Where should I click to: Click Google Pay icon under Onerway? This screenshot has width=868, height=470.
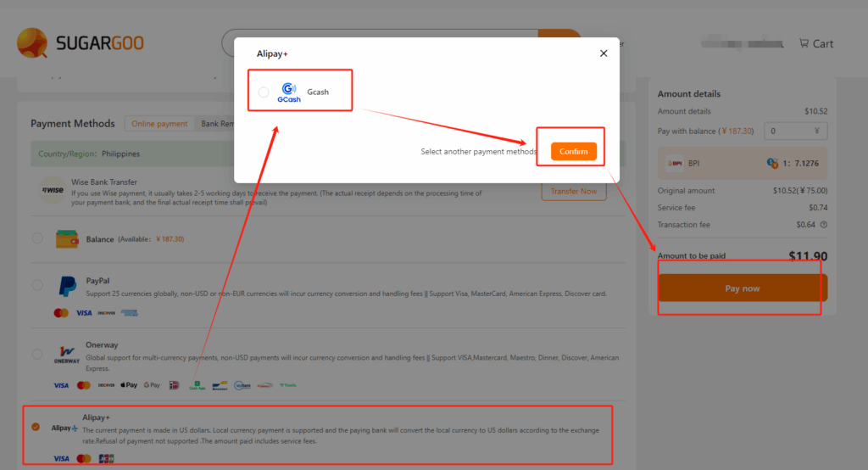(x=152, y=385)
